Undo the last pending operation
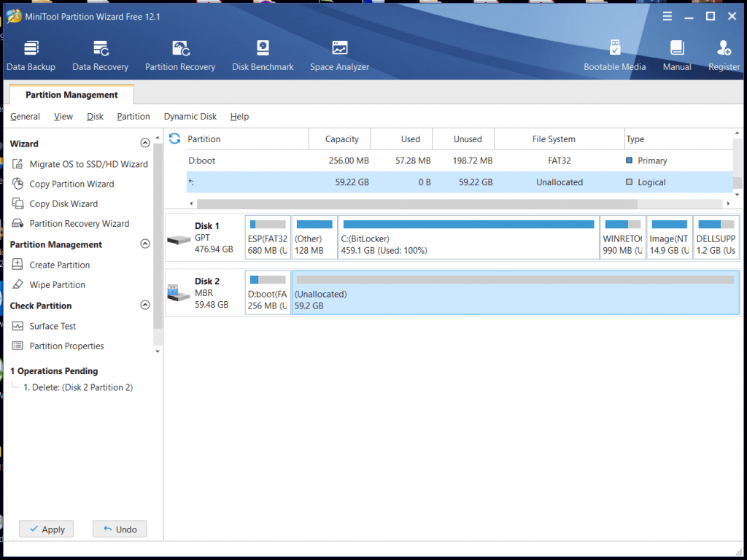747x560 pixels. click(x=120, y=529)
